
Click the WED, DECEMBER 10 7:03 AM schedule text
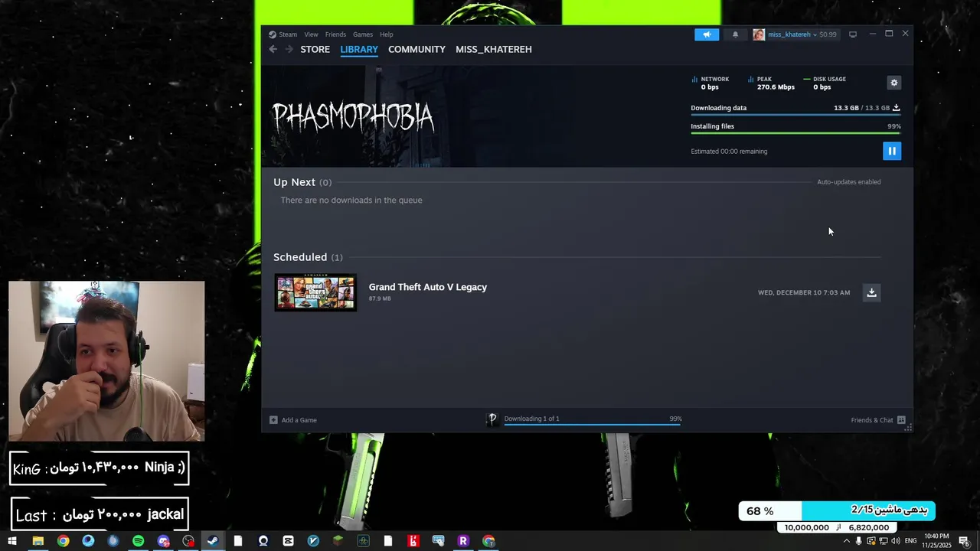(804, 292)
